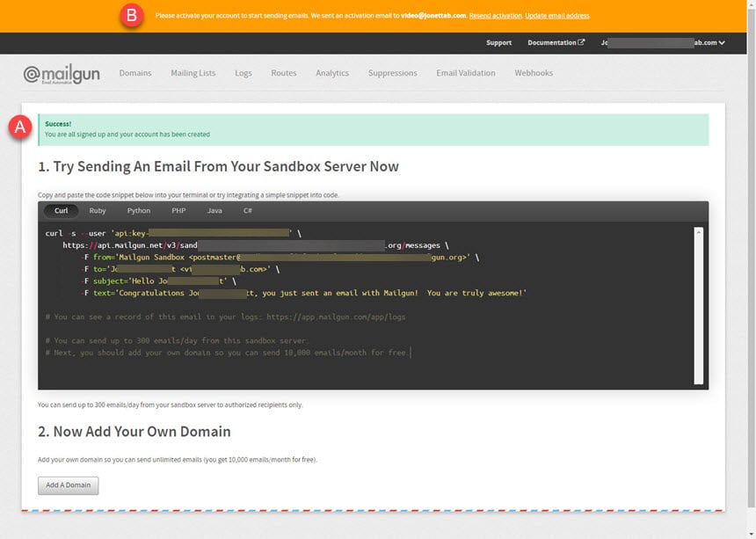Click the curl command line in the snippet
This screenshot has height=539, width=756.
[x=173, y=233]
